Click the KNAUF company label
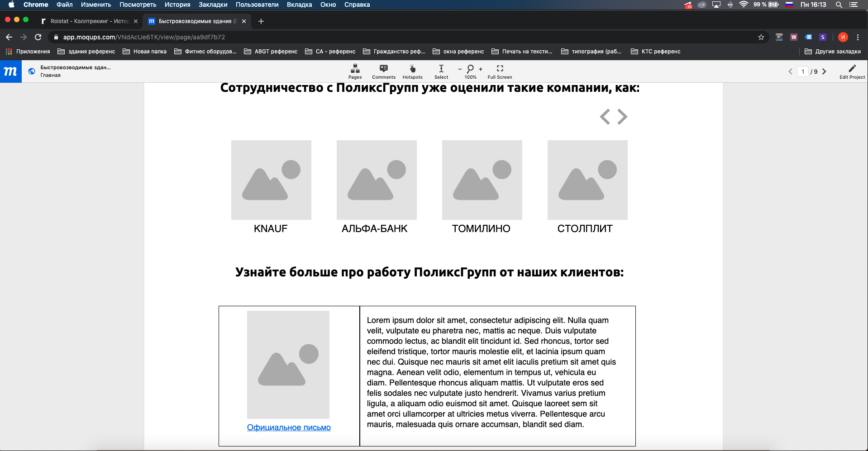Screen dimensions: 868x451 [271, 228]
